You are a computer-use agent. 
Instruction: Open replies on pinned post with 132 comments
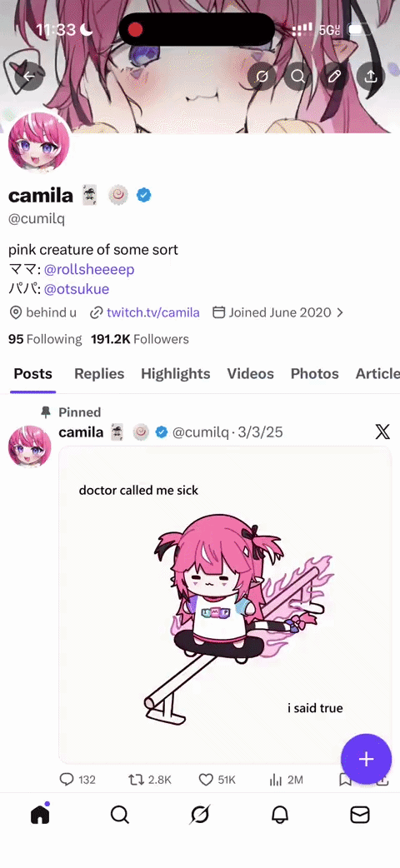pos(77,780)
